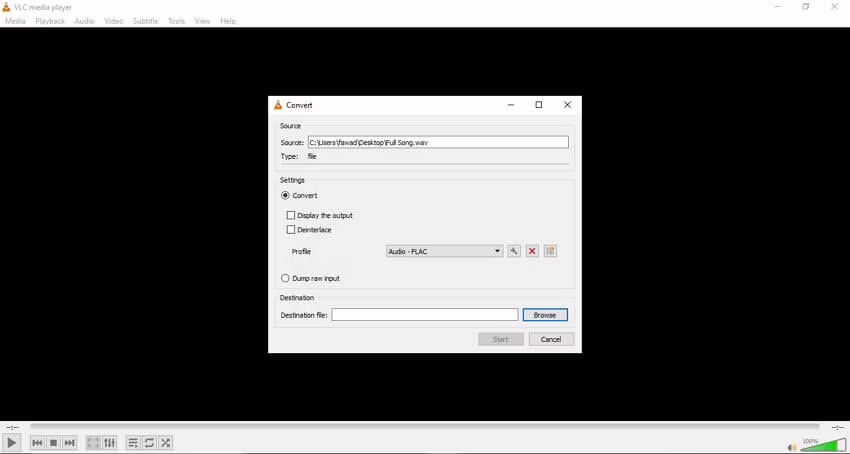
Task: Mute audio via speaker icon
Action: tap(792, 447)
